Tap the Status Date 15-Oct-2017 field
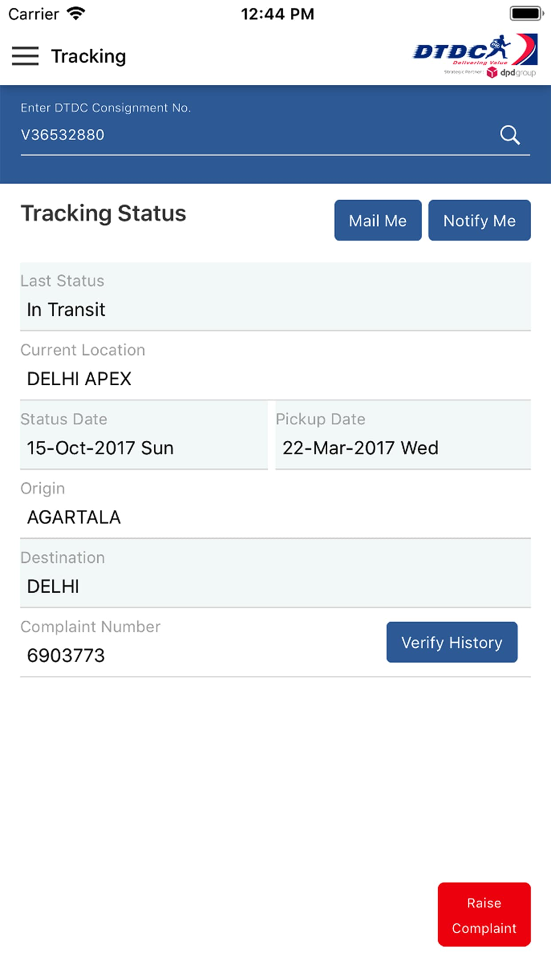Viewport: 551px width, 980px height. (x=144, y=435)
